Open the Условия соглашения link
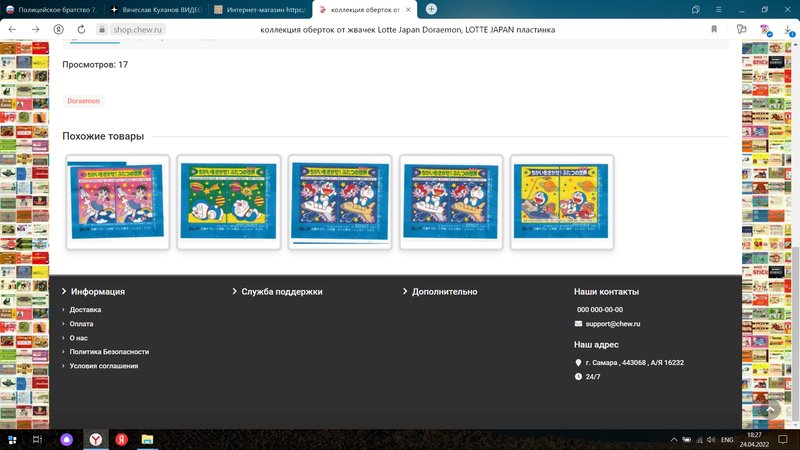Viewport: 800px width, 450px height. 104,366
